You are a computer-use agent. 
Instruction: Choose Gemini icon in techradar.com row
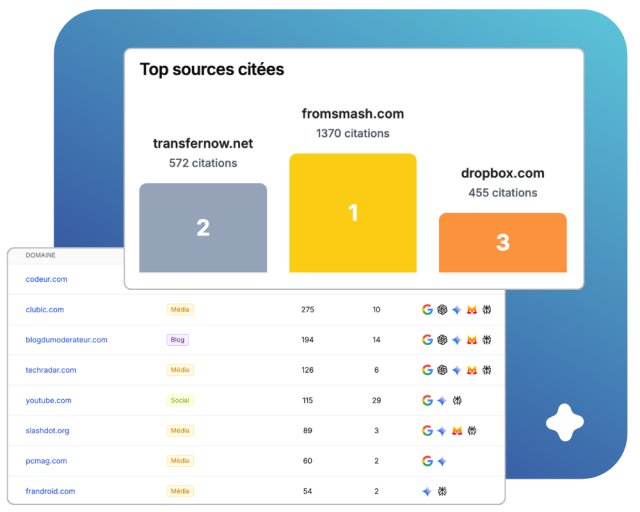tap(457, 370)
